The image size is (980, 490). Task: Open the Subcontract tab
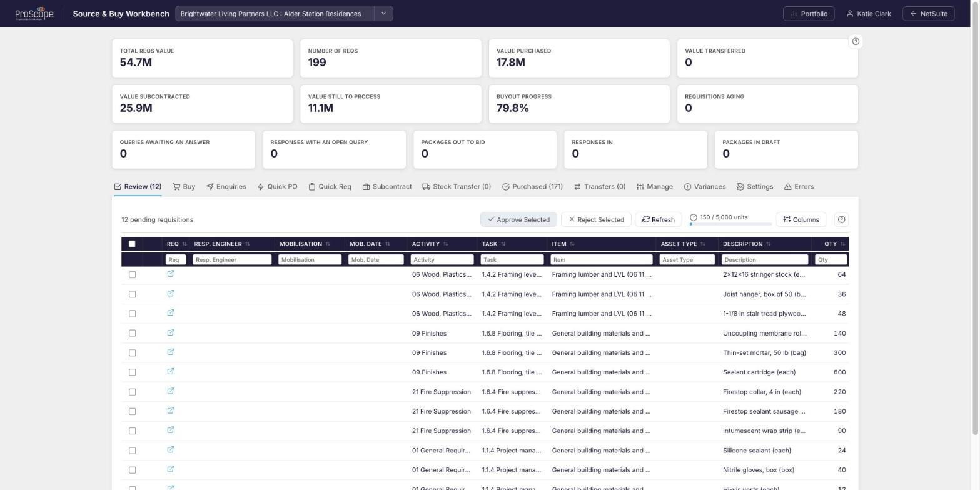(387, 186)
